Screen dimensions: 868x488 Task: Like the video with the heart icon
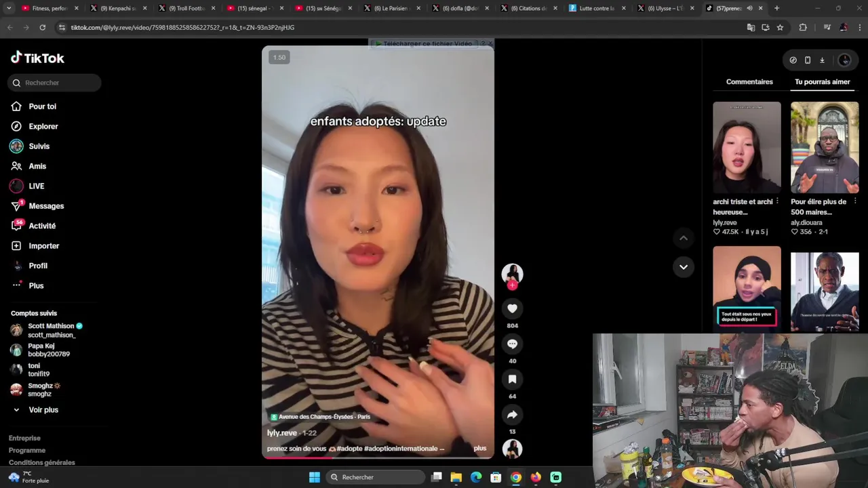512,308
